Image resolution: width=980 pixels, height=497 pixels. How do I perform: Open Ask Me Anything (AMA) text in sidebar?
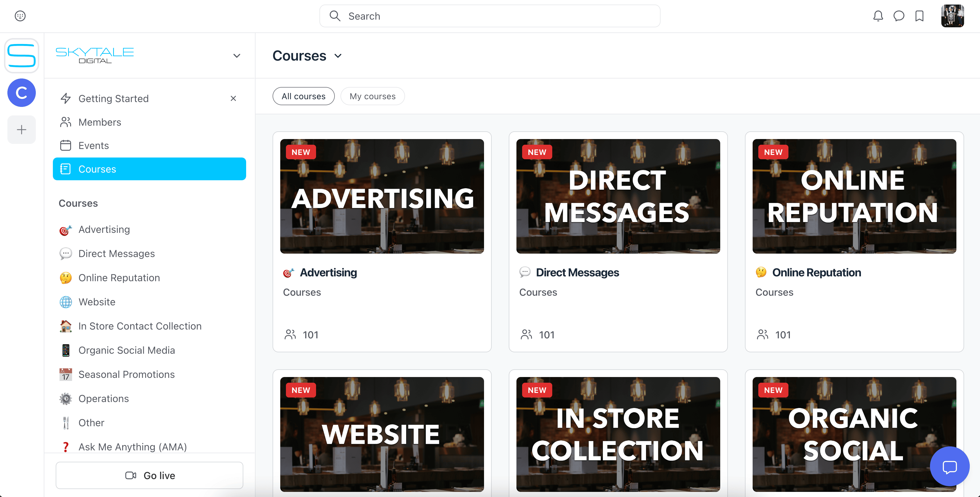point(132,447)
